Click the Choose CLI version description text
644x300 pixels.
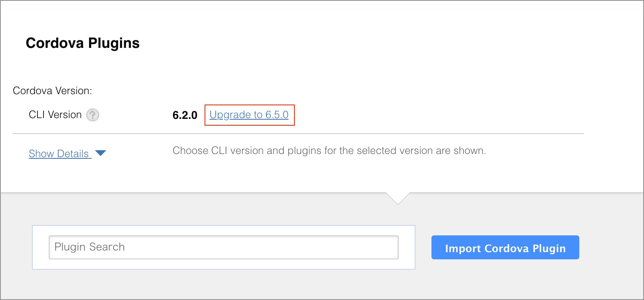point(329,151)
